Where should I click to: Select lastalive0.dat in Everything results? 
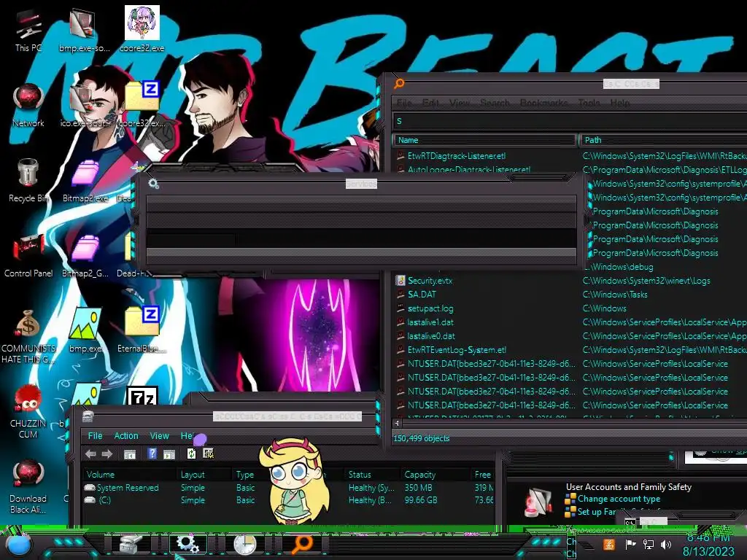click(430, 335)
